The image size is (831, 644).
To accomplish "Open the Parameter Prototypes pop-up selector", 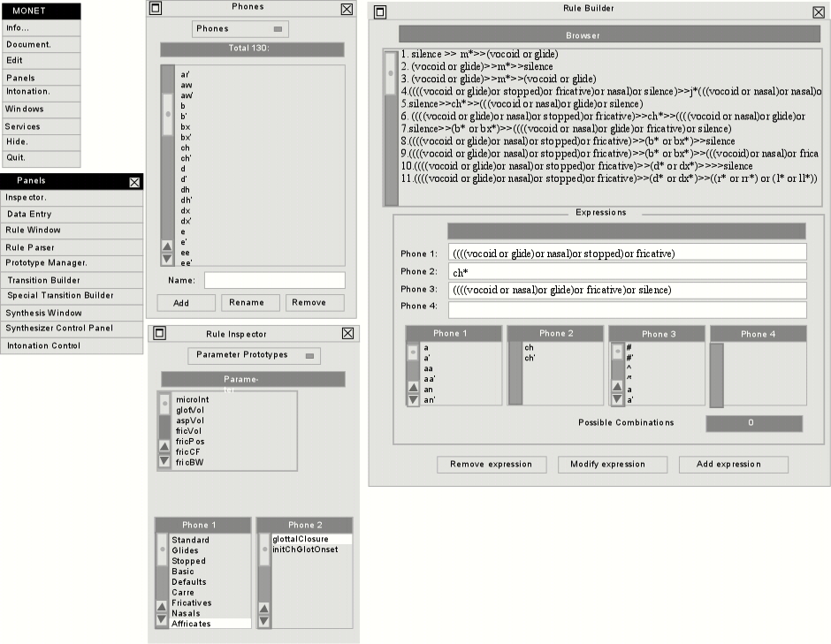I will (x=254, y=355).
